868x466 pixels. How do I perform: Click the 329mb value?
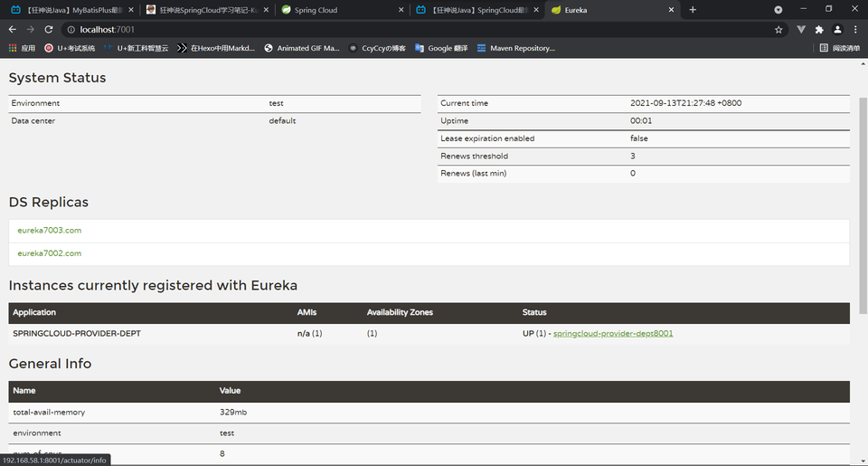(233, 413)
